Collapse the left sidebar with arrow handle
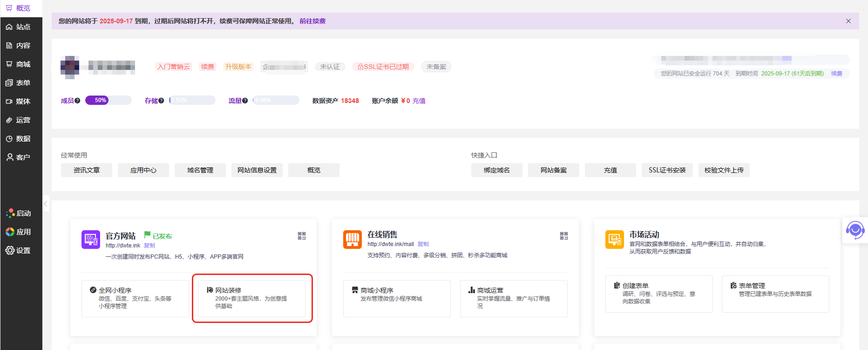Screen dimensions: 868x350 pos(46,204)
